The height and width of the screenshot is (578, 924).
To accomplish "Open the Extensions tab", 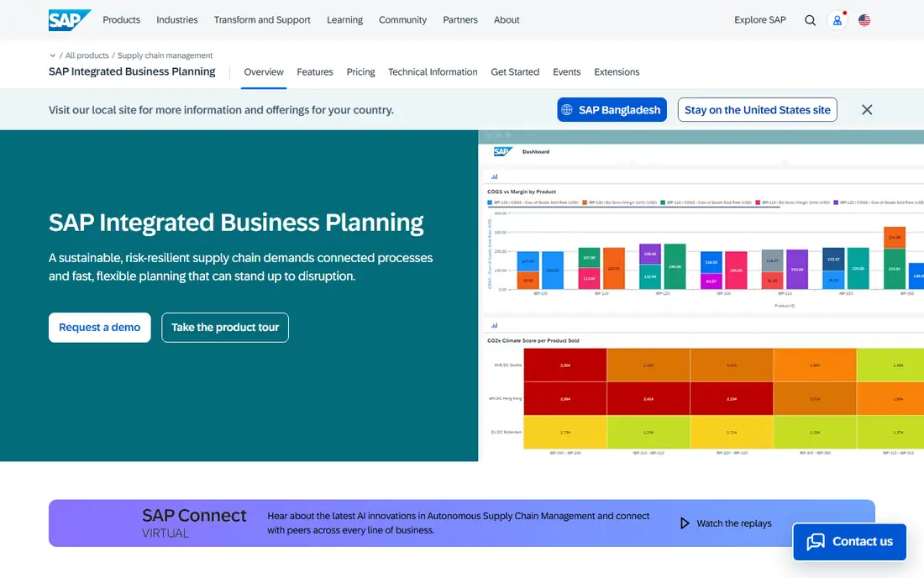I will 617,72.
